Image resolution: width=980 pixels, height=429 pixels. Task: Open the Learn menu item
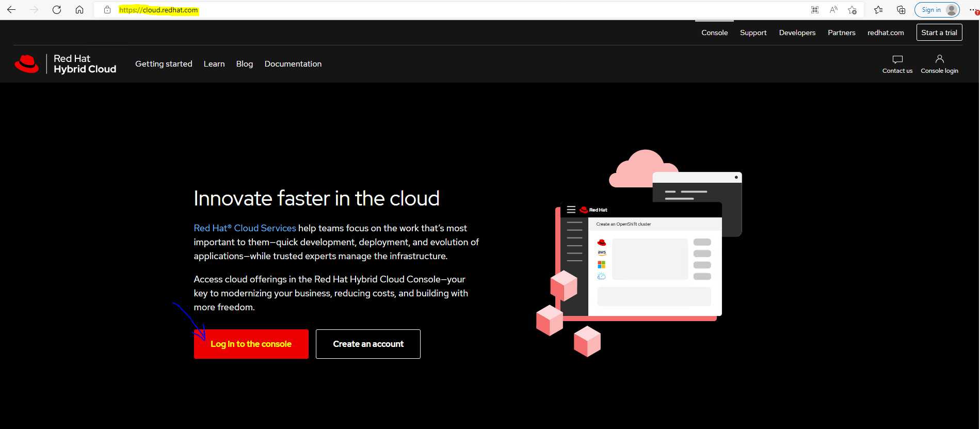click(x=214, y=64)
